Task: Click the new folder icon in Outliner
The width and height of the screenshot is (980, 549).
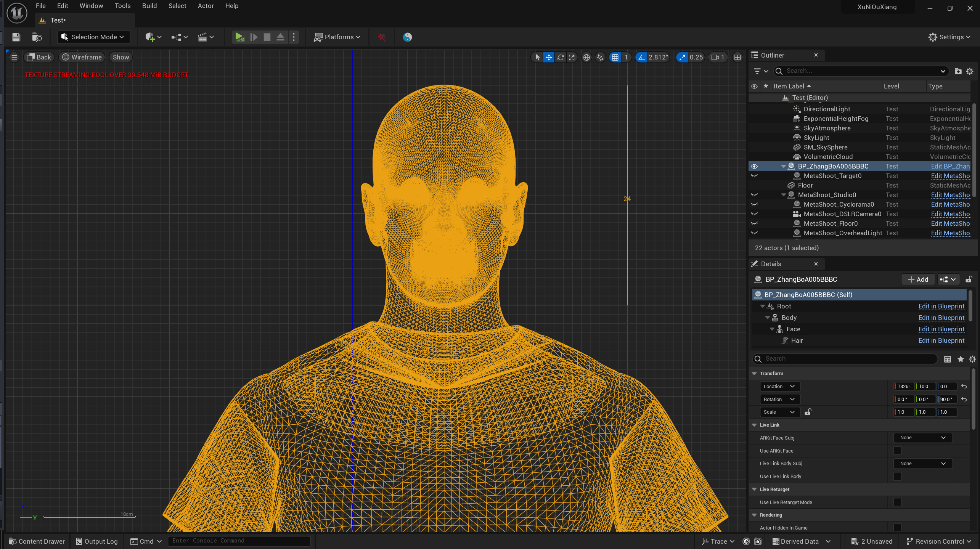Action: point(958,71)
